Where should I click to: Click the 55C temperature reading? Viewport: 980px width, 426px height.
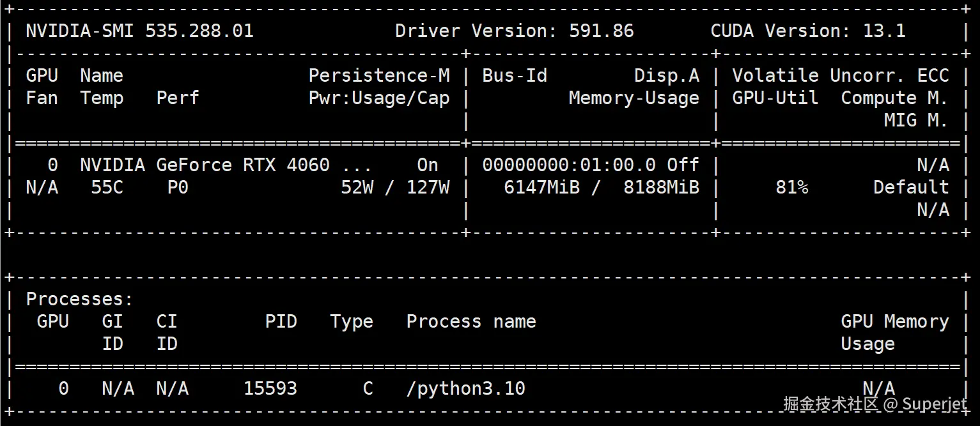107,187
